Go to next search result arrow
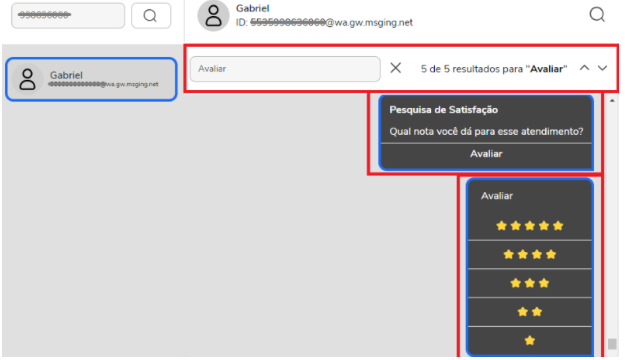The width and height of the screenshot is (625, 360). pyautogui.click(x=602, y=68)
